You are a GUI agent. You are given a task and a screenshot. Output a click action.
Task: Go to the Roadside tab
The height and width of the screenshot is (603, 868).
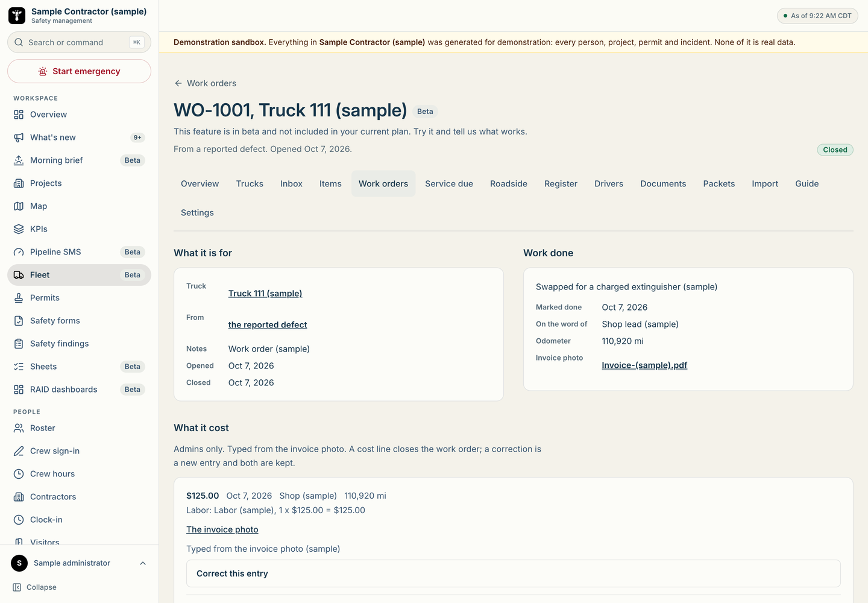point(509,184)
